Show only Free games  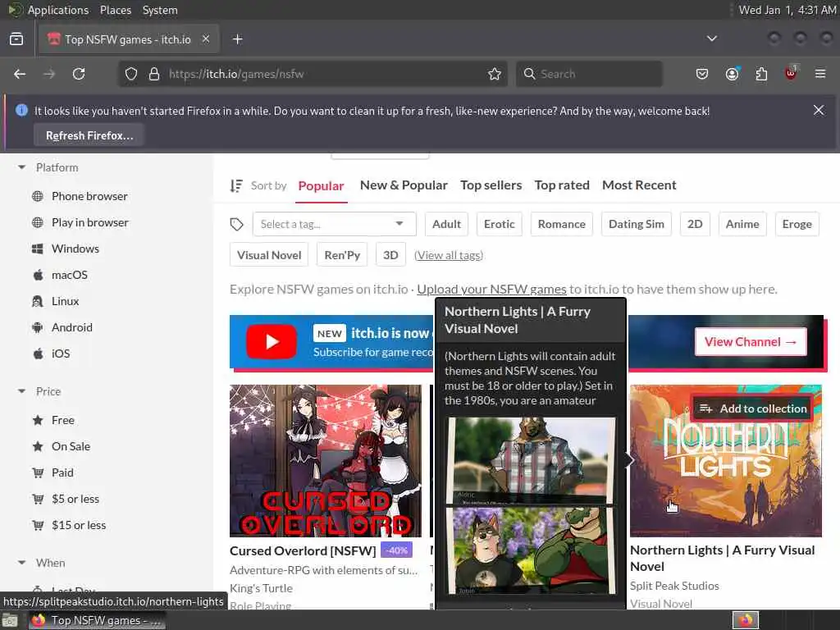[x=62, y=420]
